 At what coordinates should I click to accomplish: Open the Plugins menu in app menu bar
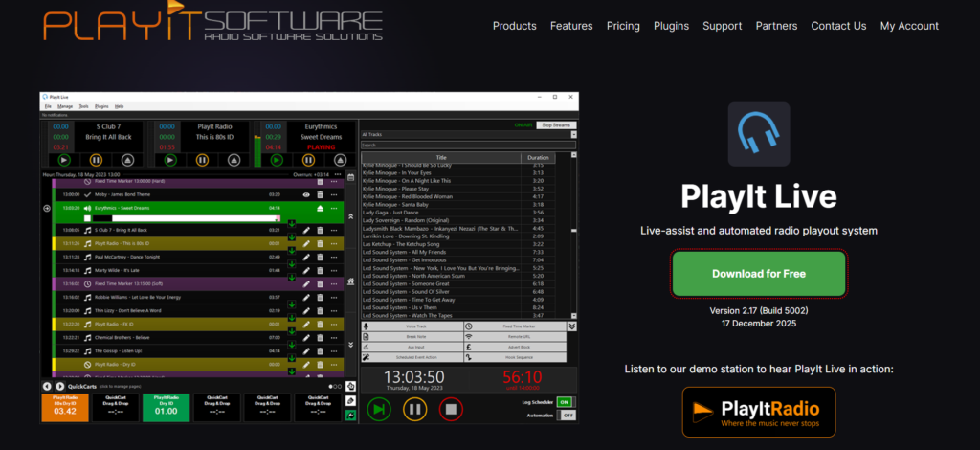[x=101, y=105]
